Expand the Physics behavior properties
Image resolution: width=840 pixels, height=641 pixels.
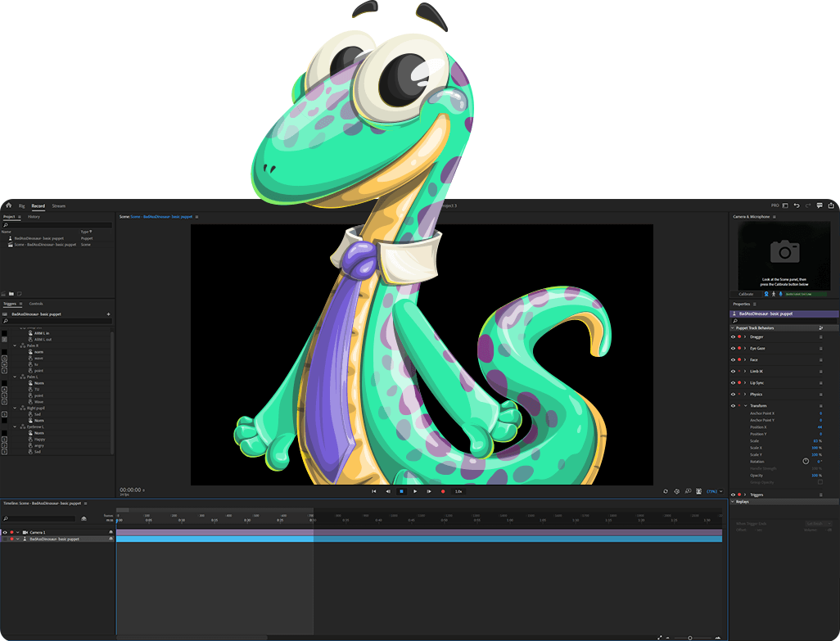pos(745,394)
